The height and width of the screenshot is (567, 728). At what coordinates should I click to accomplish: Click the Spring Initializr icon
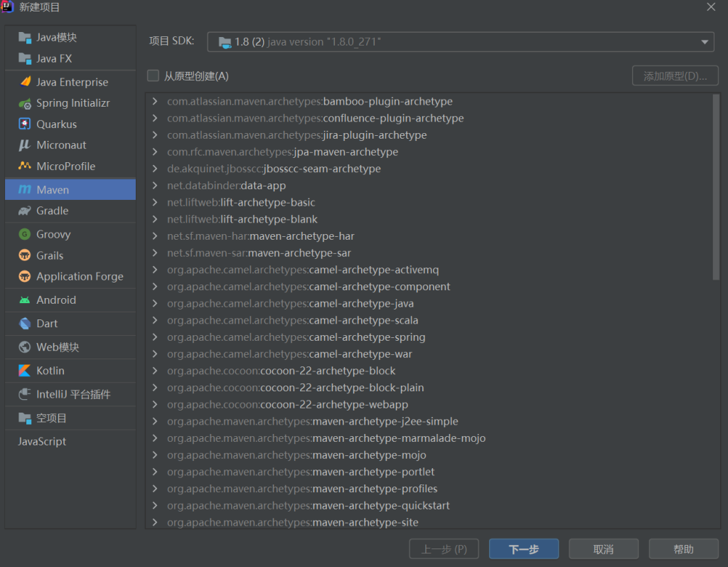click(25, 103)
